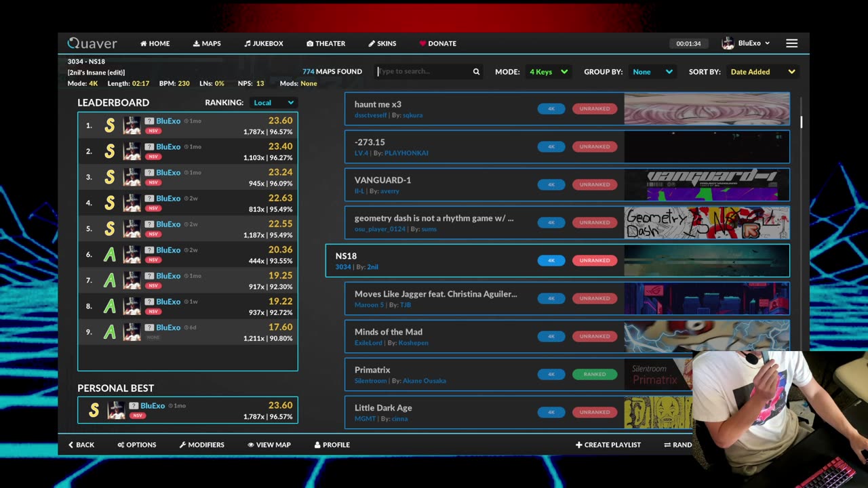Image resolution: width=868 pixels, height=488 pixels.
Task: Click the A grade icon on leaderboard rank 9
Action: pos(109,331)
